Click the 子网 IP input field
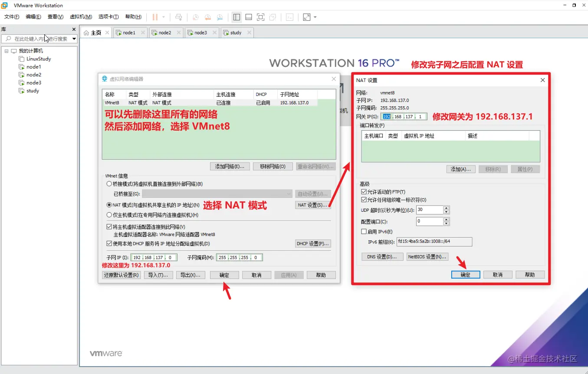This screenshot has height=374, width=588. pos(154,257)
